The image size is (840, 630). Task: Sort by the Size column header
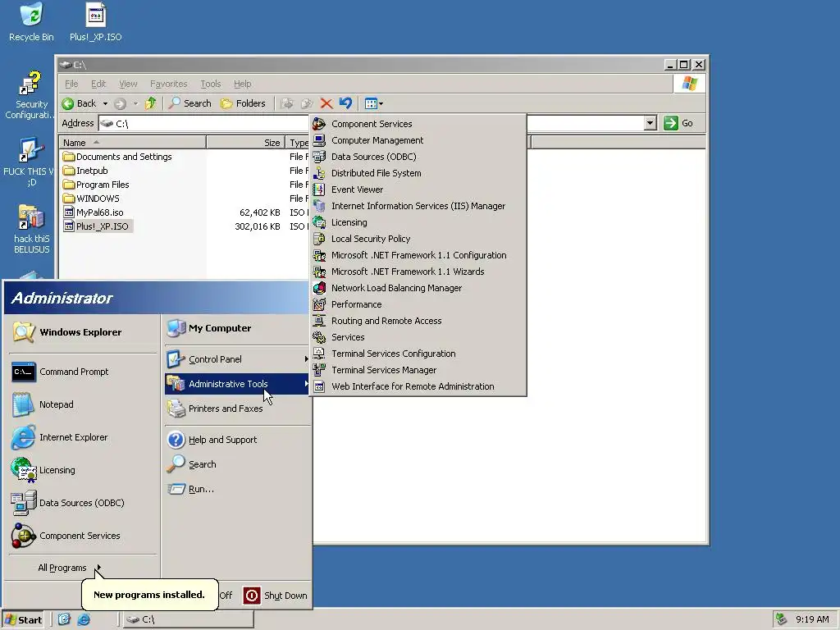(x=245, y=143)
